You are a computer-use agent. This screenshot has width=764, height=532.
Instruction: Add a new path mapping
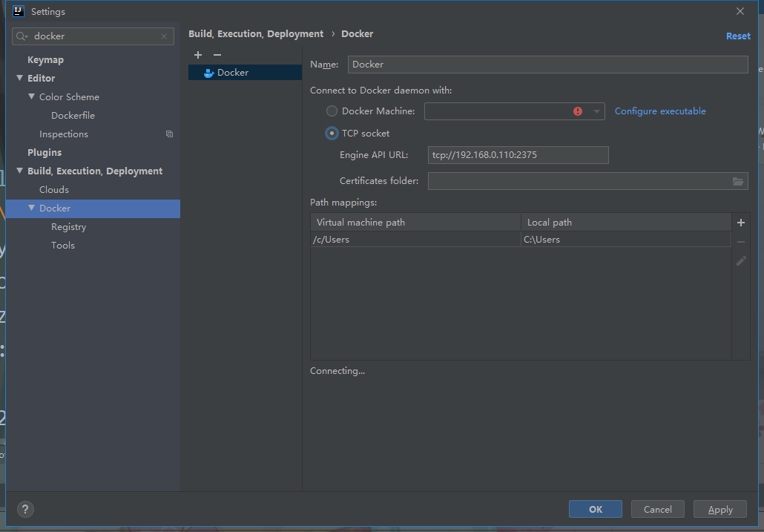pyautogui.click(x=740, y=223)
